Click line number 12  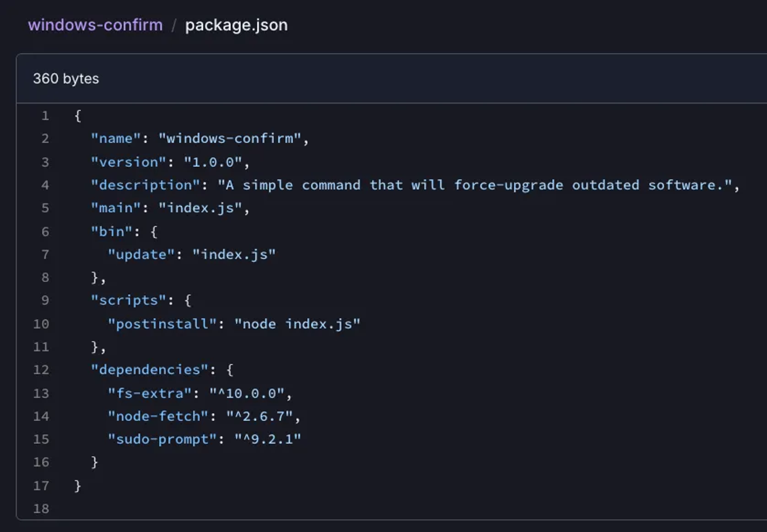tap(41, 370)
